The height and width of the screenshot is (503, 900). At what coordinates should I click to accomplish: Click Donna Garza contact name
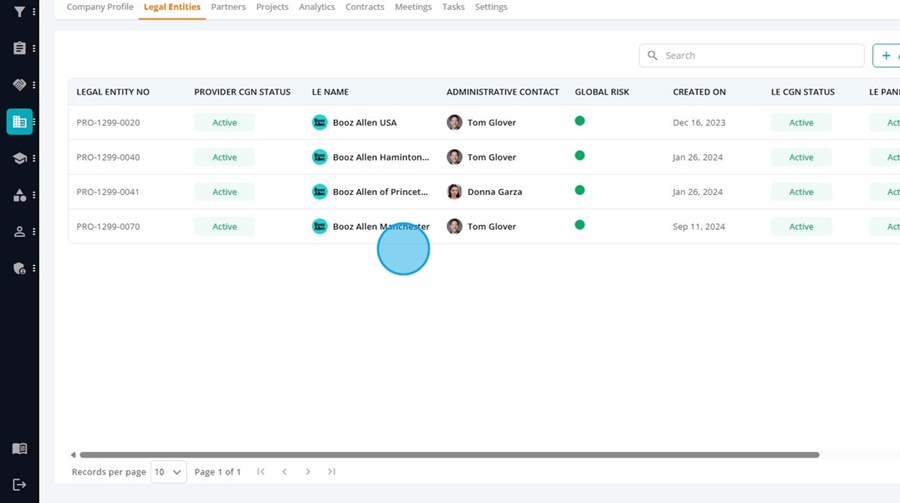(495, 192)
